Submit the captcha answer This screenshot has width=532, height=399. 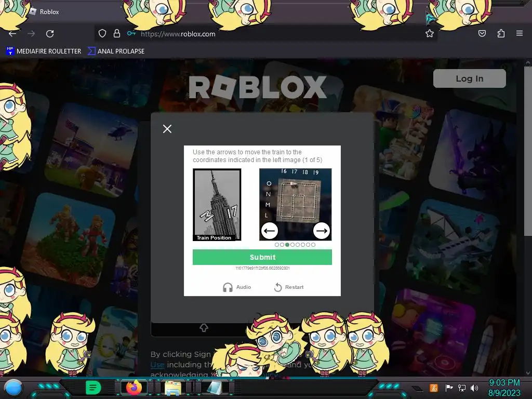click(262, 257)
